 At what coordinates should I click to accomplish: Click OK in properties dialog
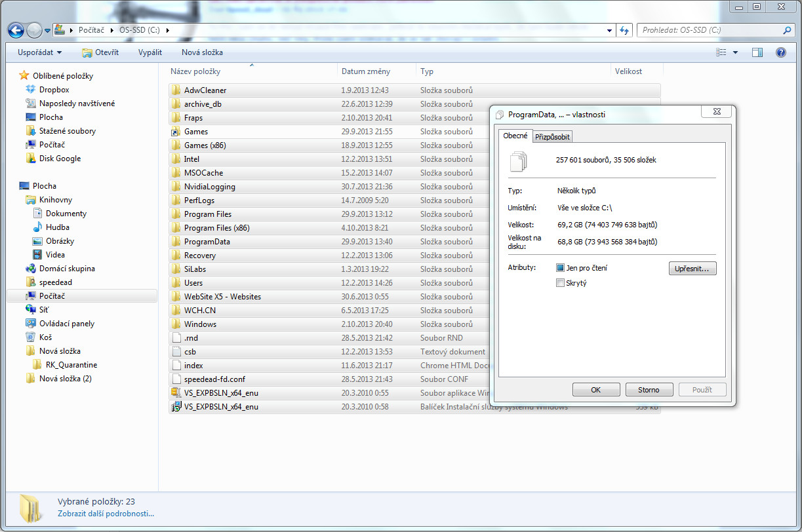pyautogui.click(x=596, y=390)
